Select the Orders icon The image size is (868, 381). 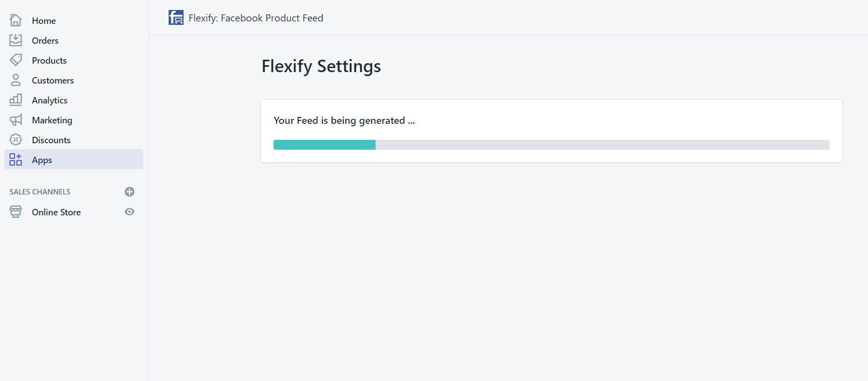pos(15,40)
